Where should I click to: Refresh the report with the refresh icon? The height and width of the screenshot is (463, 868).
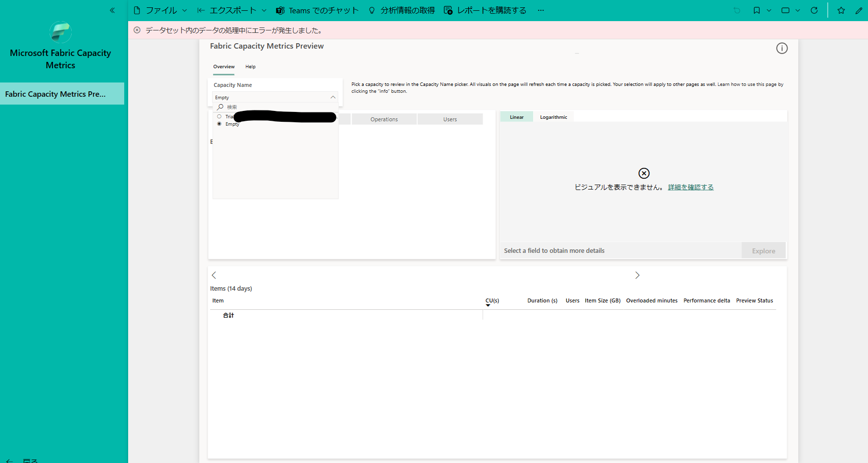click(x=814, y=10)
